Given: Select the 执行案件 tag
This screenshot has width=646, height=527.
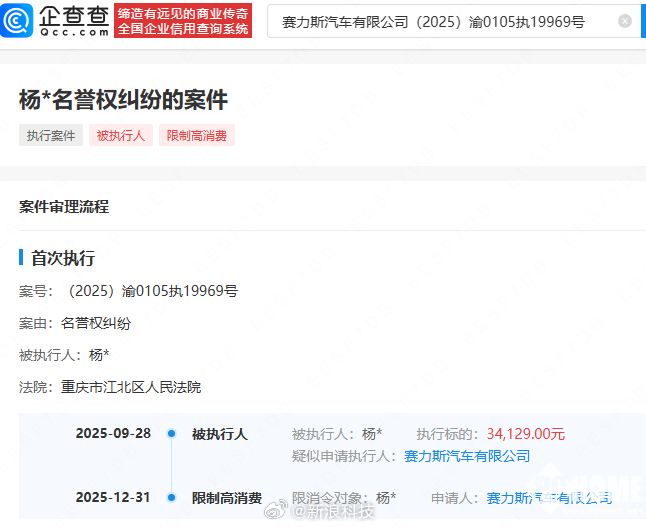Looking at the screenshot, I should point(51,135).
